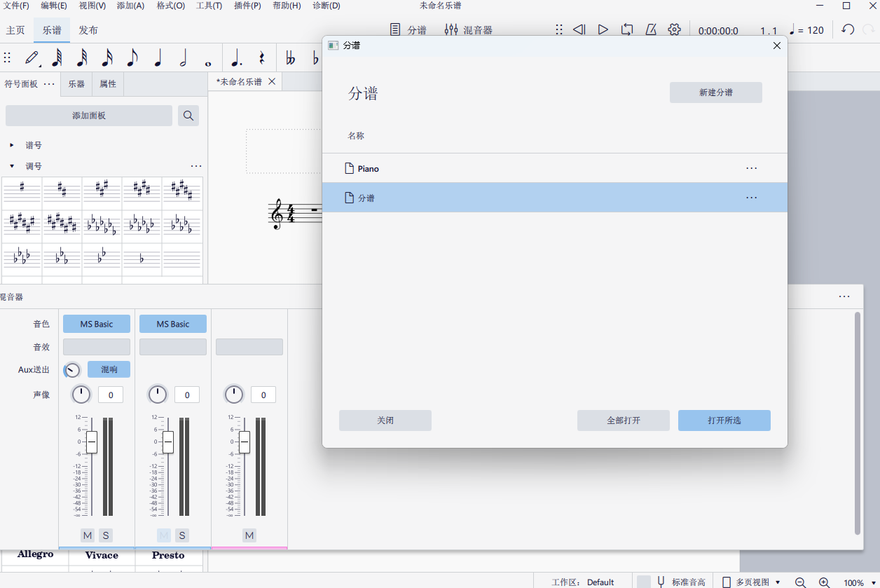The image size is (880, 588).
Task: Click the metronome icon in playback toolbar
Action: click(x=650, y=29)
